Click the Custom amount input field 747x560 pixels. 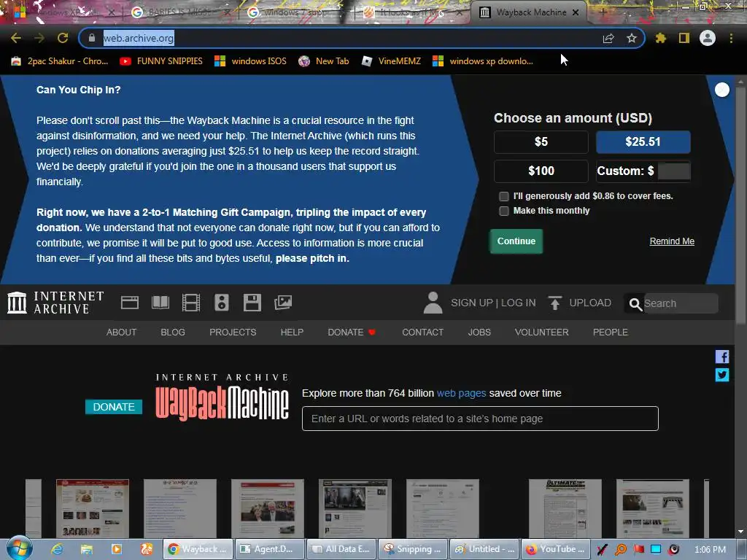click(x=674, y=171)
